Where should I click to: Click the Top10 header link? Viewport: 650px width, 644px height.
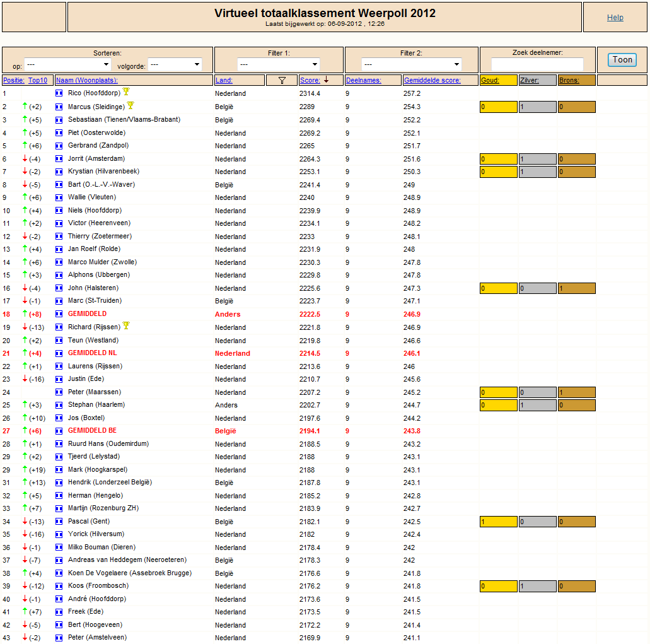[38, 81]
